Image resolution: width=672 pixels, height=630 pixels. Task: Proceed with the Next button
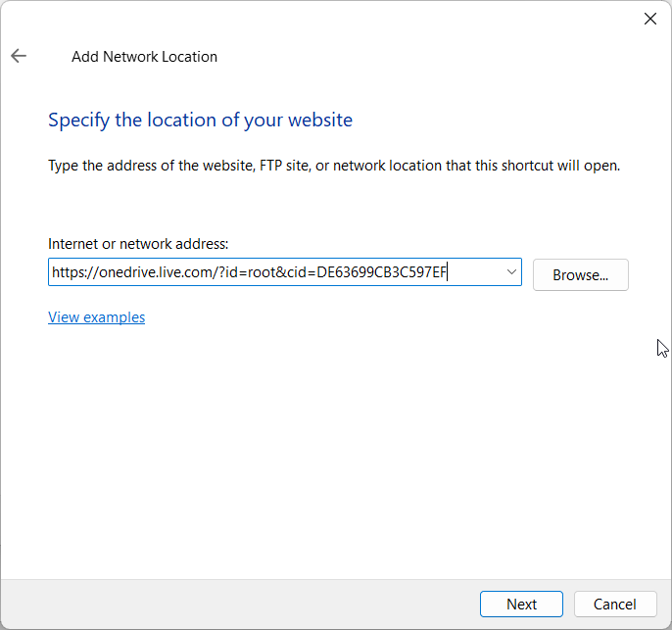point(521,605)
